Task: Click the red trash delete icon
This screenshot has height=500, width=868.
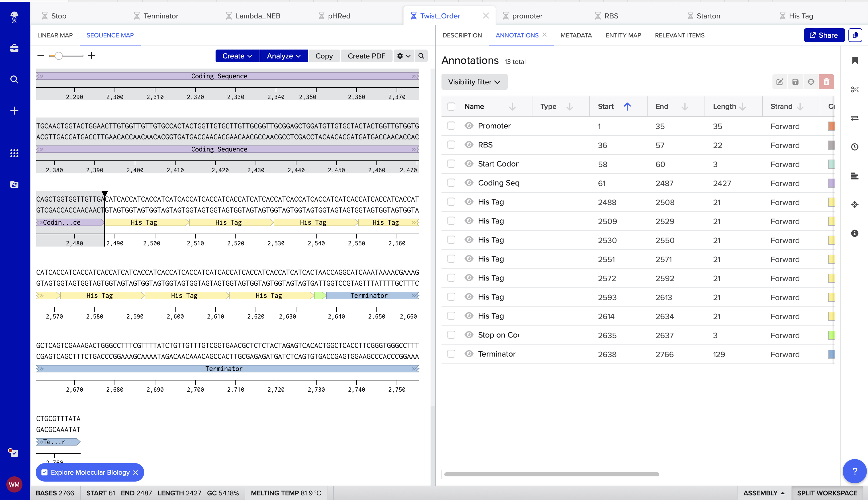Action: click(826, 82)
